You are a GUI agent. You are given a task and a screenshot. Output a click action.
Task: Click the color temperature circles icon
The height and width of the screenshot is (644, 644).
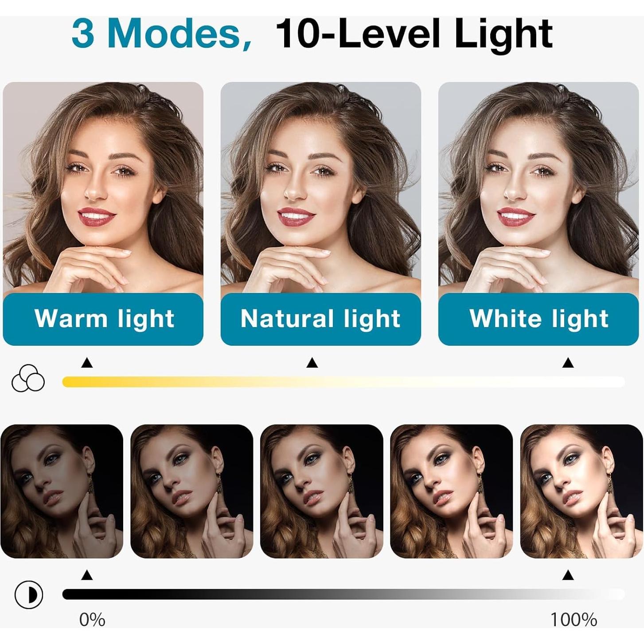28,379
